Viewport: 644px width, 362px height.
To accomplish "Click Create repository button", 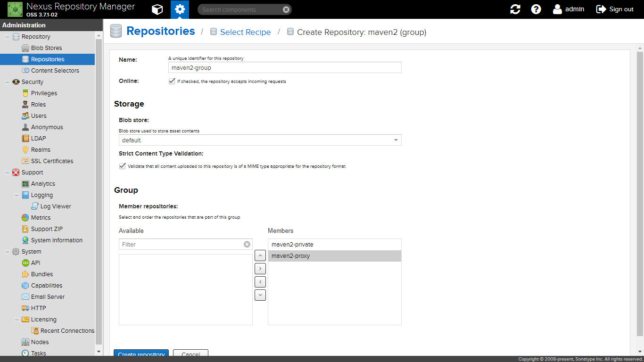I will [x=141, y=353].
